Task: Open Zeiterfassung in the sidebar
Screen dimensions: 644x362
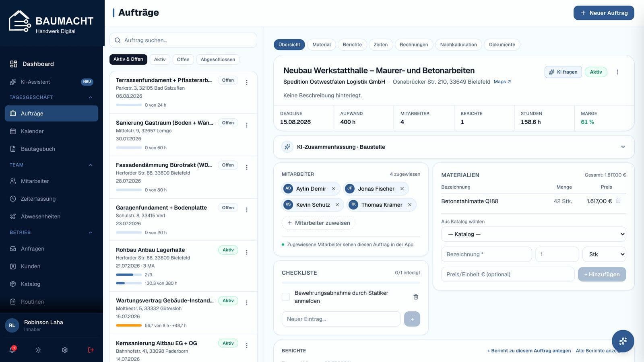Action: (x=52, y=199)
